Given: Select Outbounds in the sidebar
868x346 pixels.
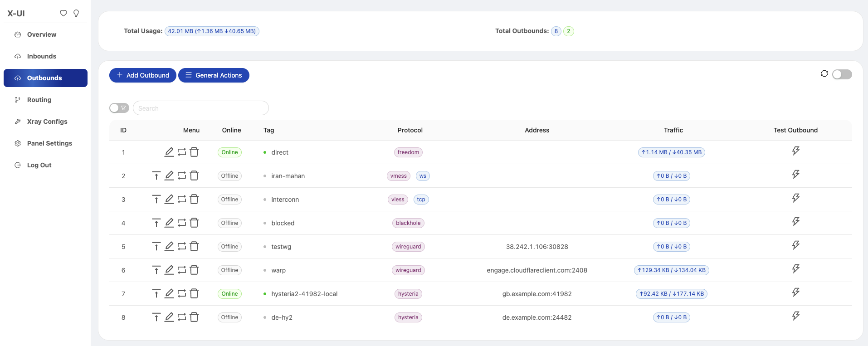Looking at the screenshot, I should [45, 78].
